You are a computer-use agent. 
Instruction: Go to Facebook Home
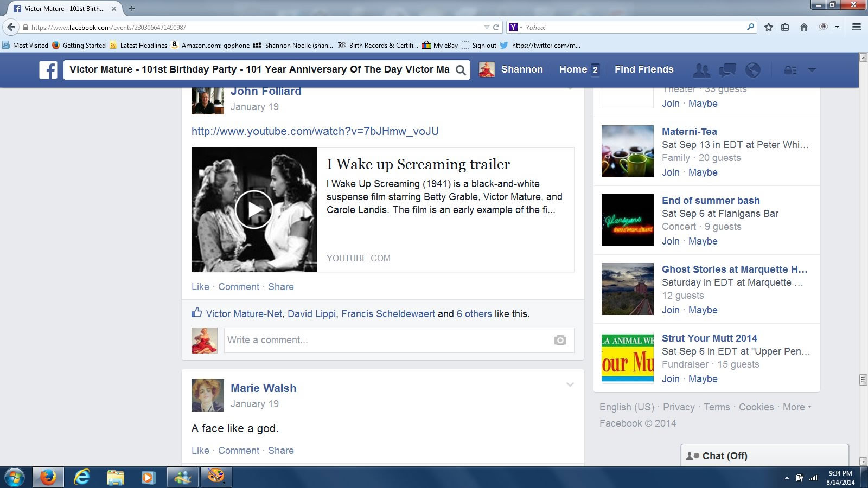tap(573, 69)
